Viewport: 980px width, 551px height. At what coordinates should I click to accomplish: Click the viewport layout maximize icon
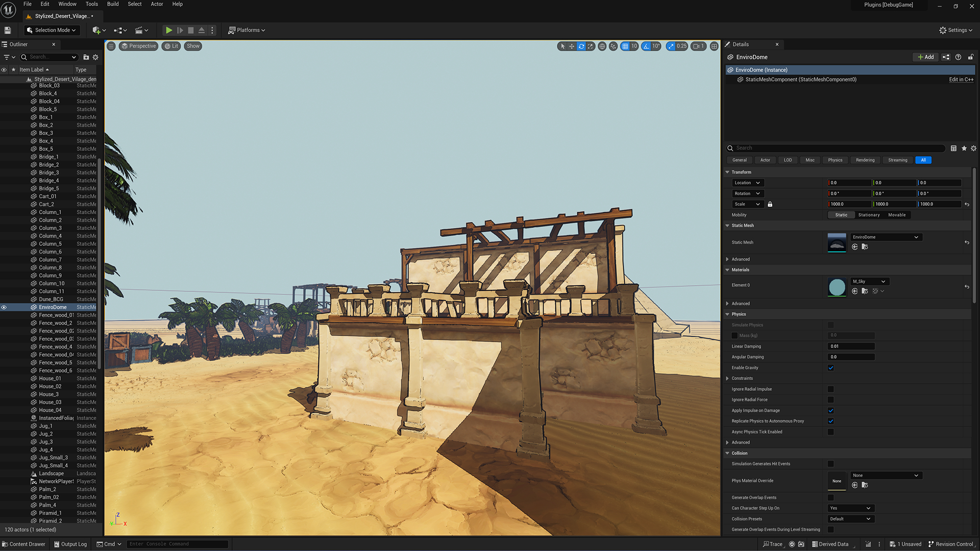click(x=714, y=46)
